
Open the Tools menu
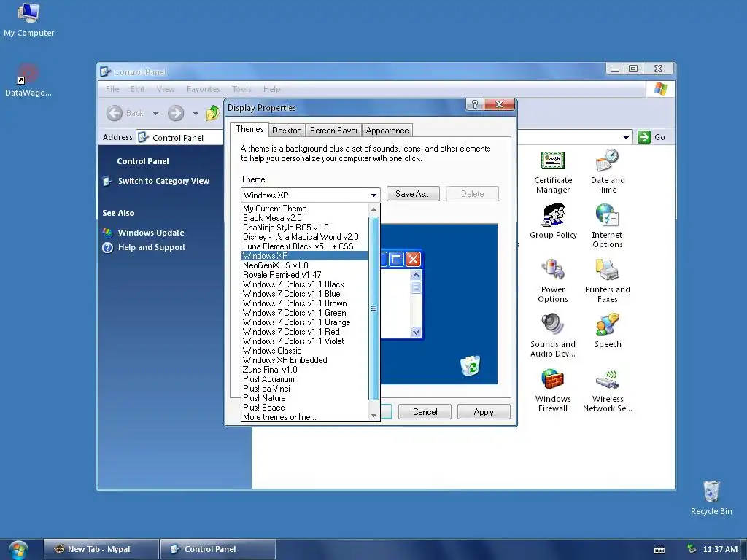241,89
